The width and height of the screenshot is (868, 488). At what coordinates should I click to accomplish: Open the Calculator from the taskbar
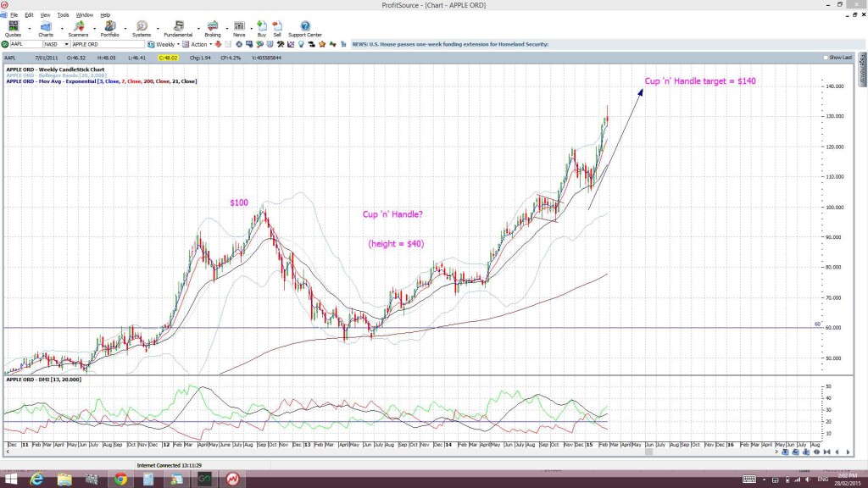(148, 480)
